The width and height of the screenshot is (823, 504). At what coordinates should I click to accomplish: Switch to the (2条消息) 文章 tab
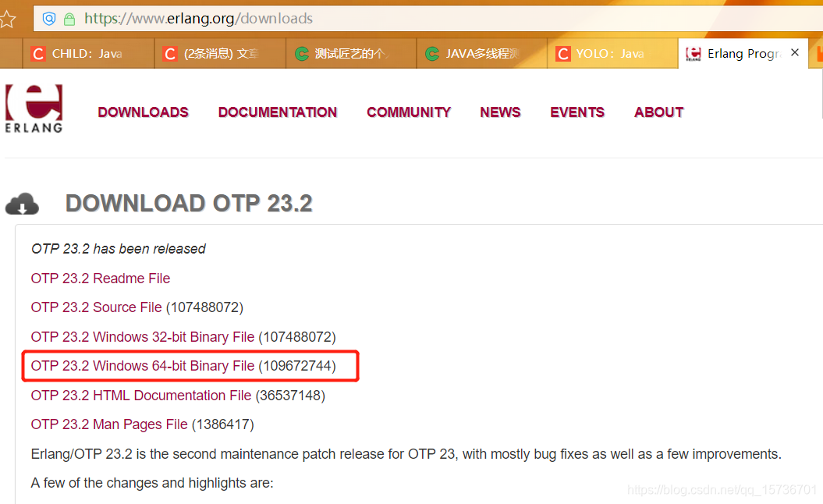pos(220,54)
